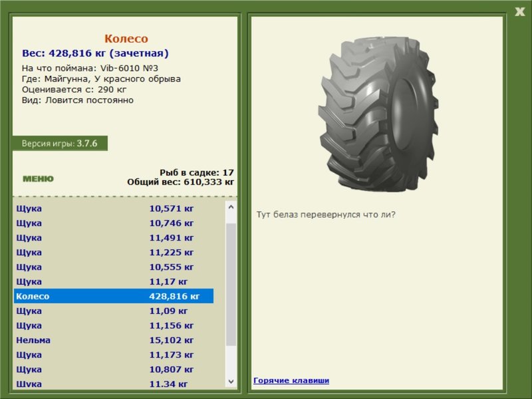Select Щука weighing 10,746 кг
Screen dimensions: 532x399
pos(114,223)
